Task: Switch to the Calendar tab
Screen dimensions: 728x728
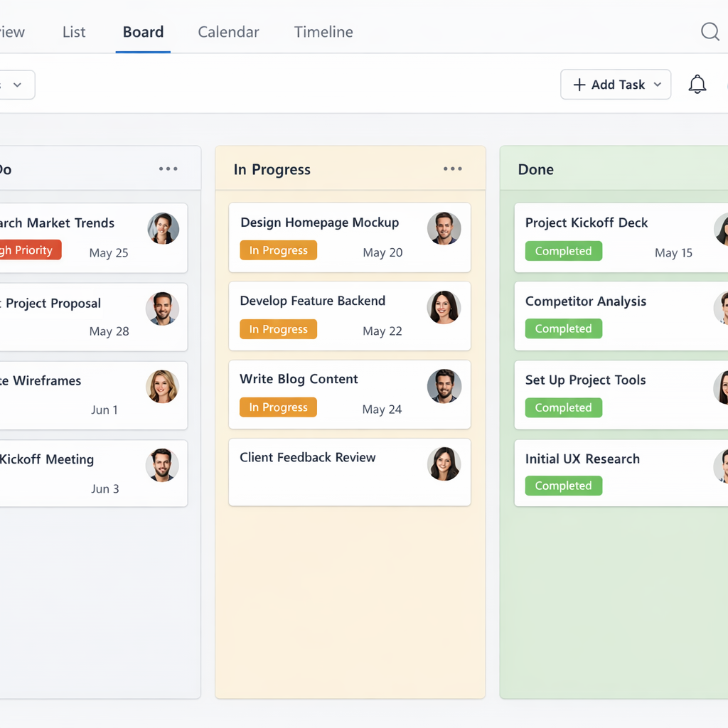Action: point(228,32)
